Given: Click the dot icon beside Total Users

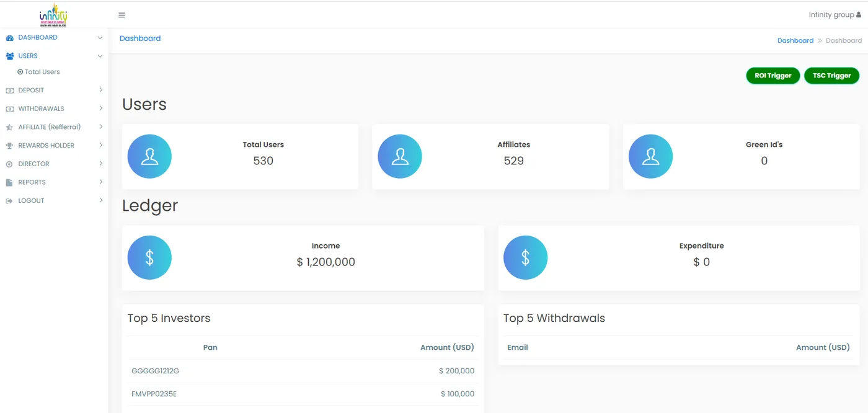Looking at the screenshot, I should click(x=20, y=72).
